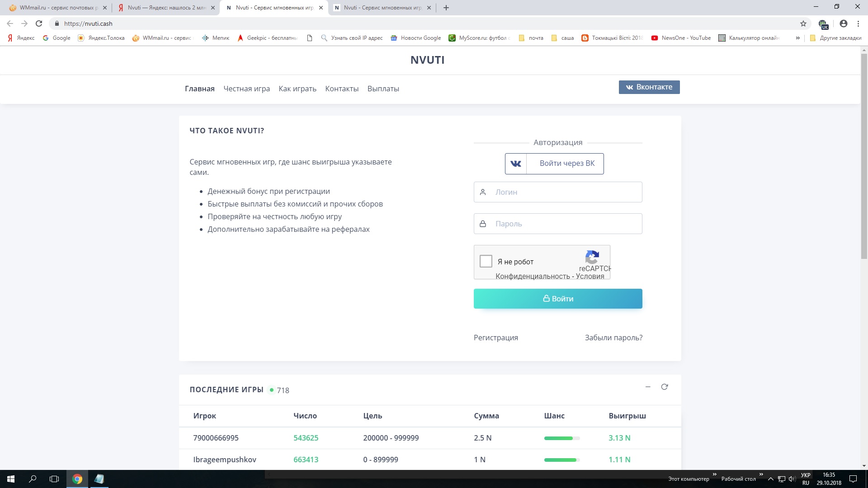This screenshot has height=488, width=868.
Task: Click the browser back arrow
Action: 10,23
